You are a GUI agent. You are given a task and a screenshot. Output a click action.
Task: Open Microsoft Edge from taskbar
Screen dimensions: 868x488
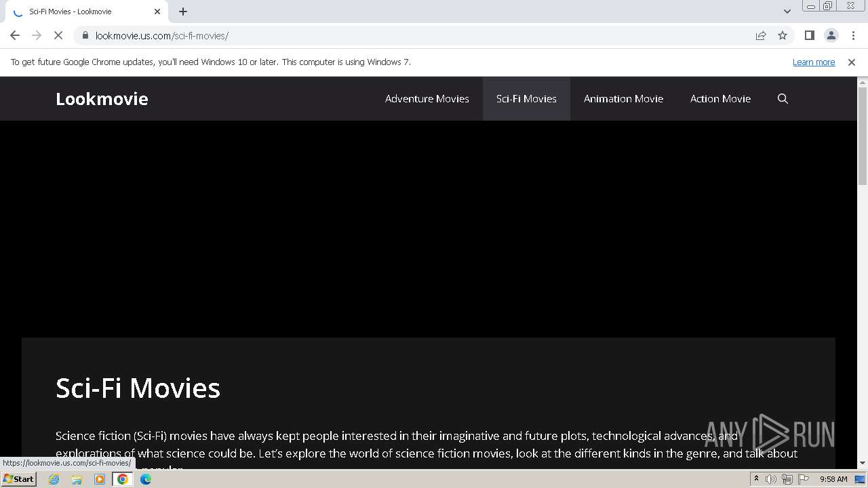[146, 479]
